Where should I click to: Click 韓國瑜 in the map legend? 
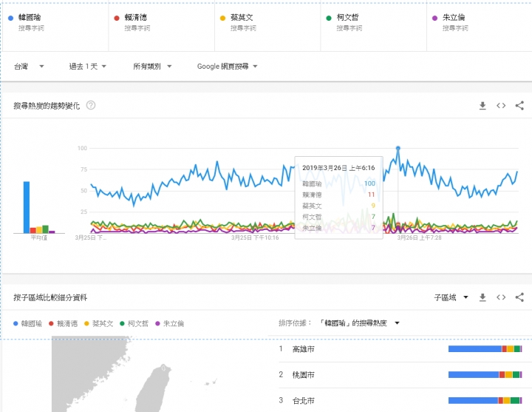pyautogui.click(x=28, y=323)
